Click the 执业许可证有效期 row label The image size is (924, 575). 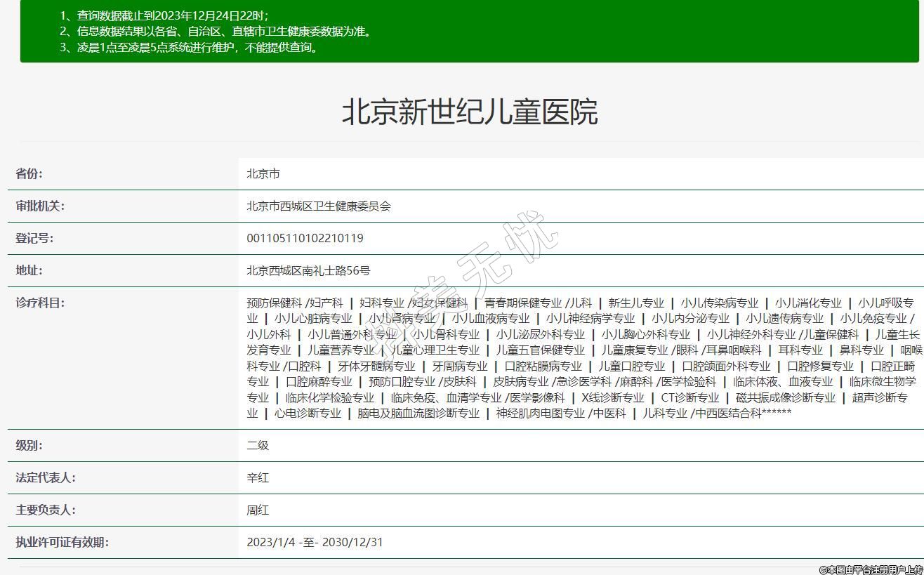[x=62, y=543]
